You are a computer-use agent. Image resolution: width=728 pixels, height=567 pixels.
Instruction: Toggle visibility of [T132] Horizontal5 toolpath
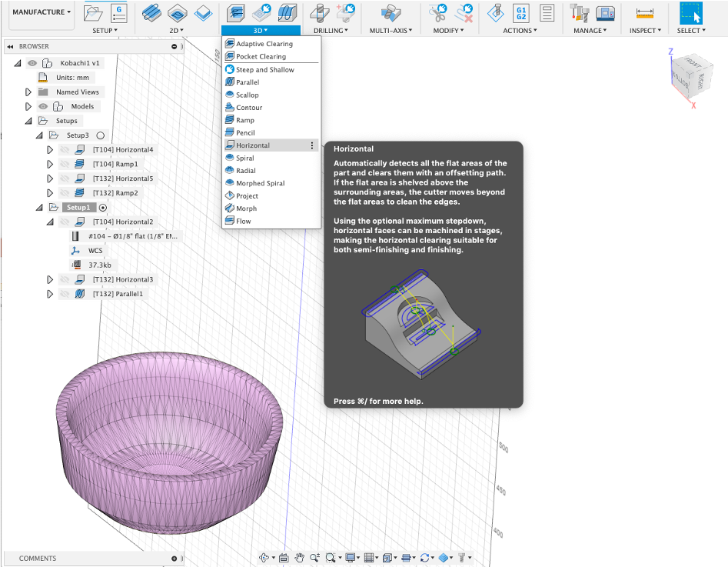coord(65,178)
